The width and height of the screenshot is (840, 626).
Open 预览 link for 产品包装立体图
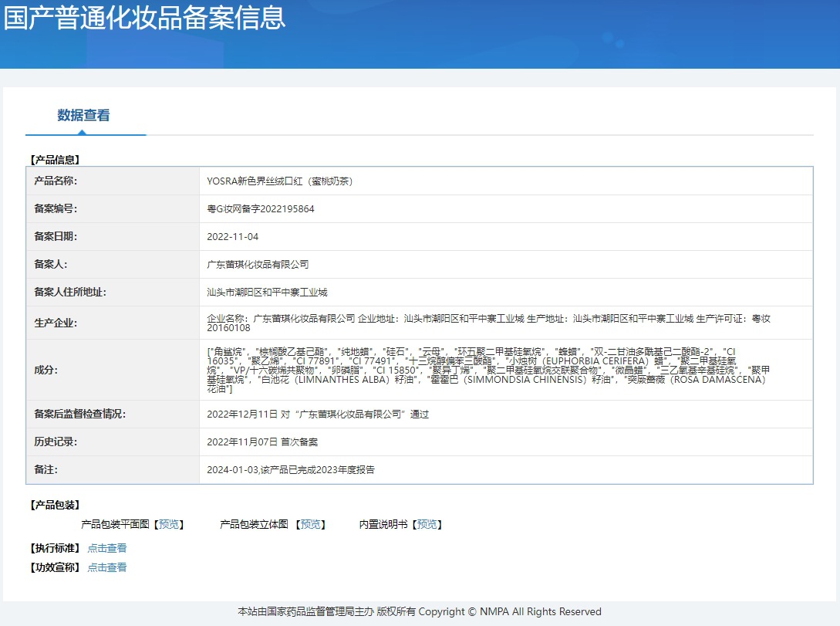click(311, 525)
